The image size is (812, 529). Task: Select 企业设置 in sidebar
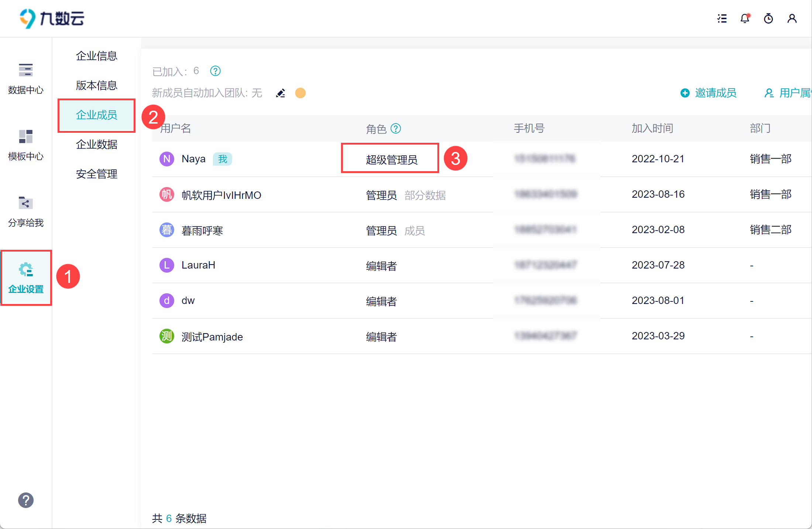[26, 278]
